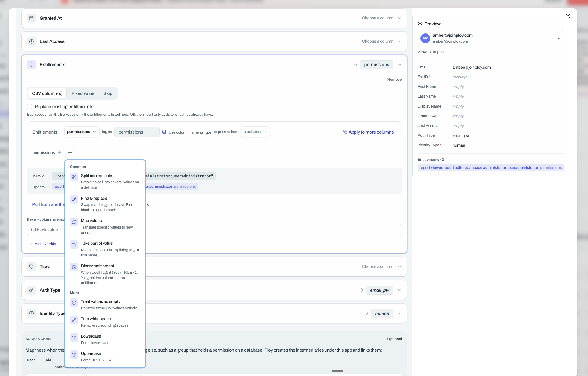
Task: Click the plus button after permissions arrow
Action: coord(70,153)
